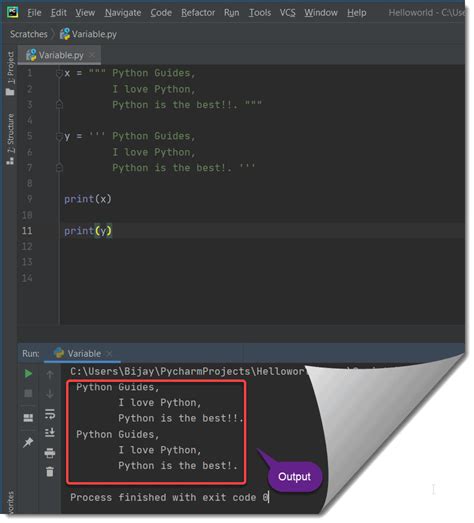This screenshot has width=474, height=523.
Task: Collapse the y string at line 5
Action: coord(59,136)
